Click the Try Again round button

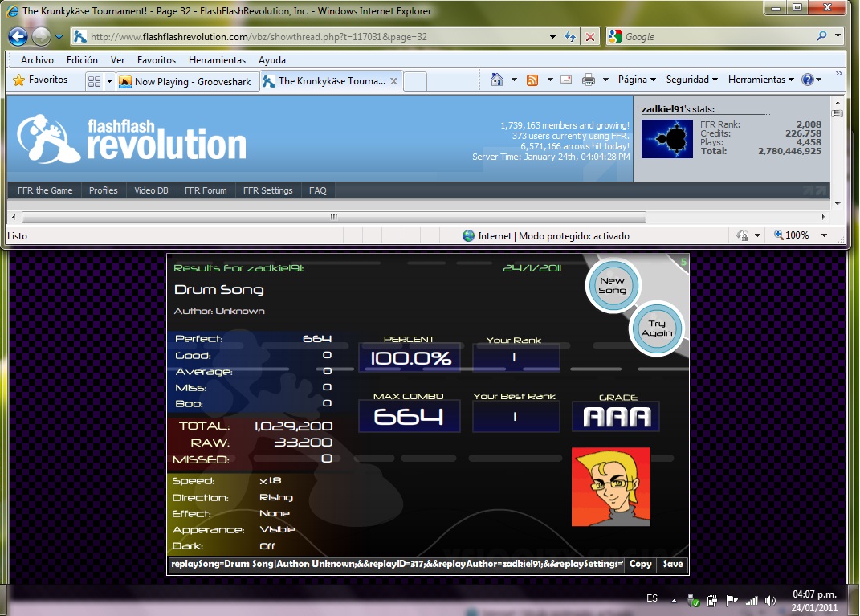[657, 328]
